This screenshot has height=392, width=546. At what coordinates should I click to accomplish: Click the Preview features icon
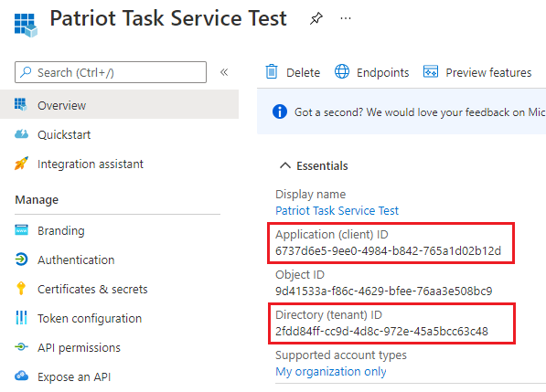[431, 71]
